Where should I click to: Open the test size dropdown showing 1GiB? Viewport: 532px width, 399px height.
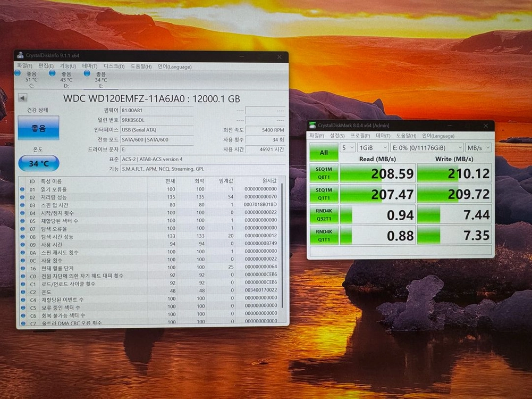[x=373, y=148]
